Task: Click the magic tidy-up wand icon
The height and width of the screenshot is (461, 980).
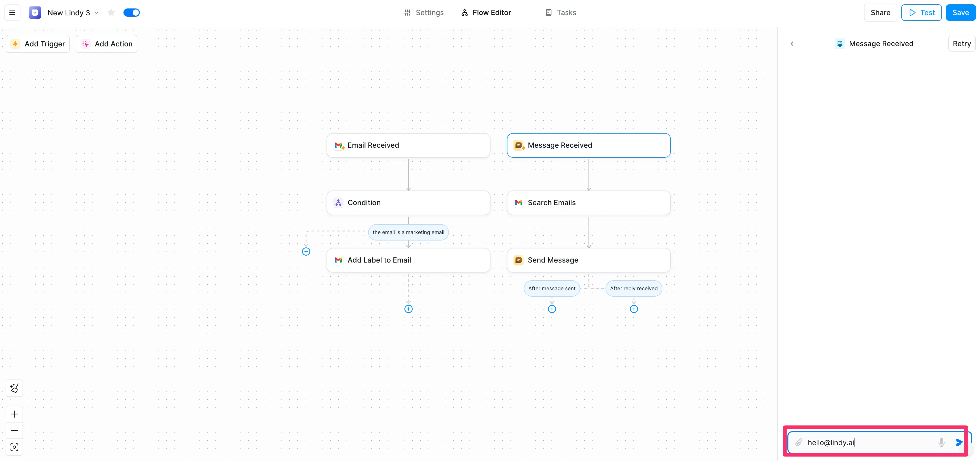Action: [14, 388]
